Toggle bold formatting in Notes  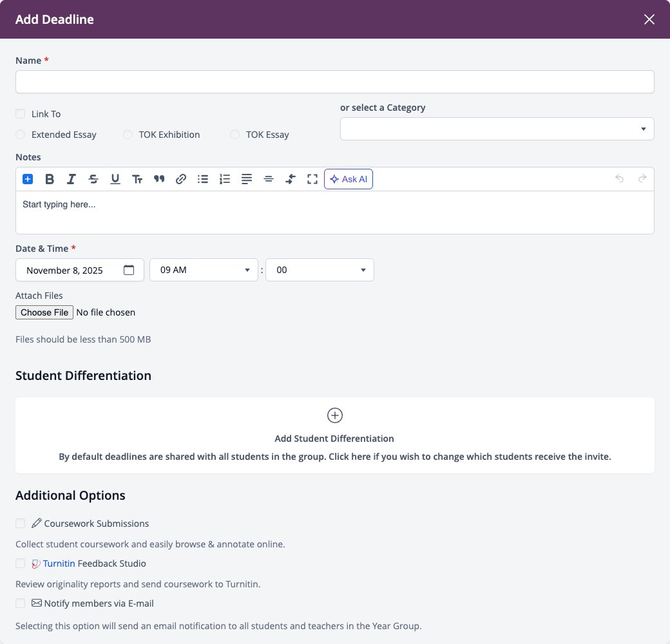point(50,179)
